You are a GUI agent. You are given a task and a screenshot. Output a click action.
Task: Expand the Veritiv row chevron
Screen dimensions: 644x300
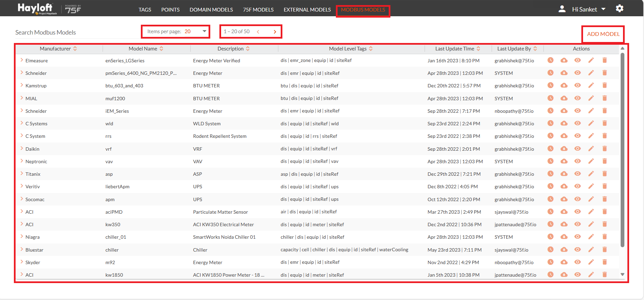(22, 186)
